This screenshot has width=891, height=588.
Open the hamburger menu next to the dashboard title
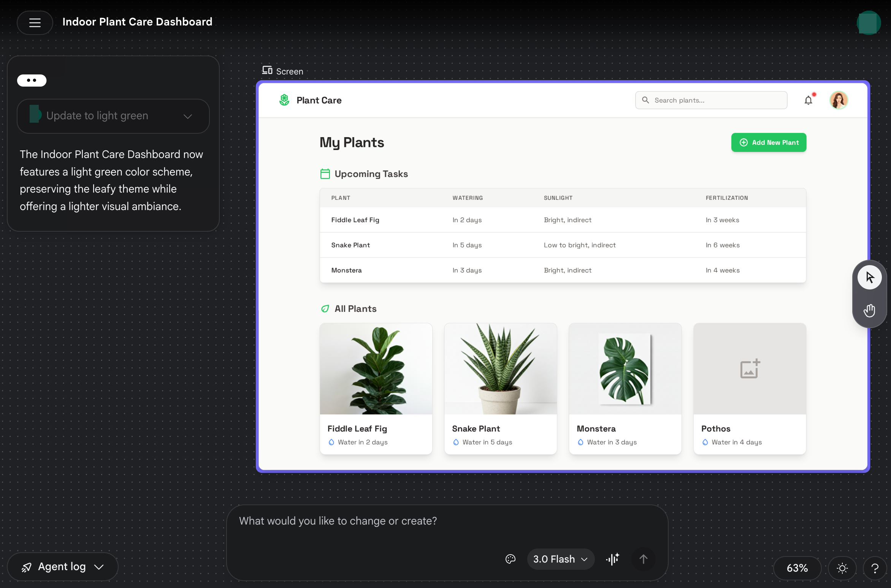coord(35,22)
